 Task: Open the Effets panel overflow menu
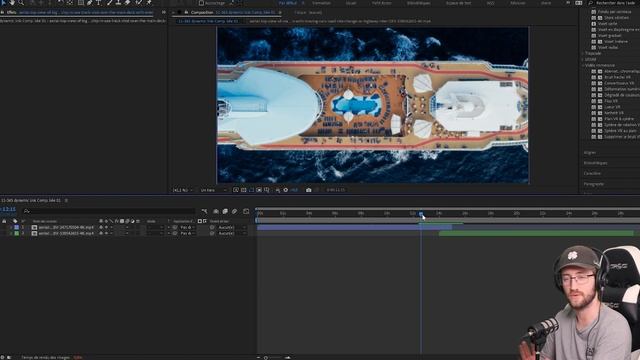point(164,12)
